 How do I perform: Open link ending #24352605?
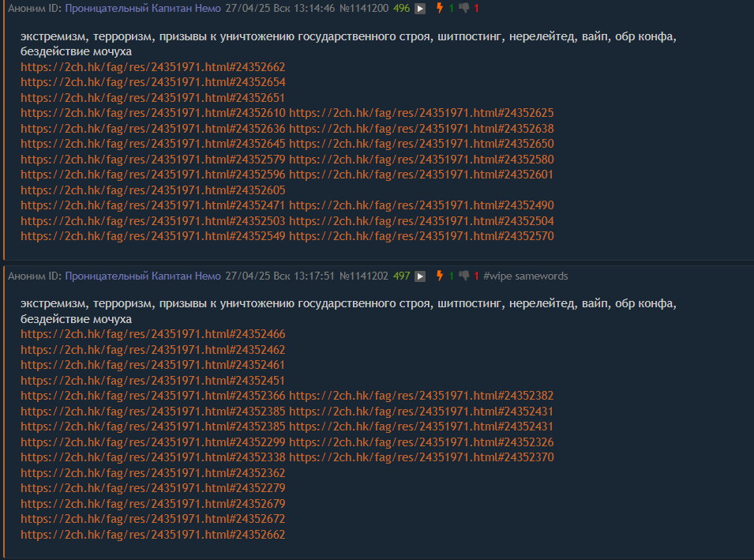(x=153, y=190)
